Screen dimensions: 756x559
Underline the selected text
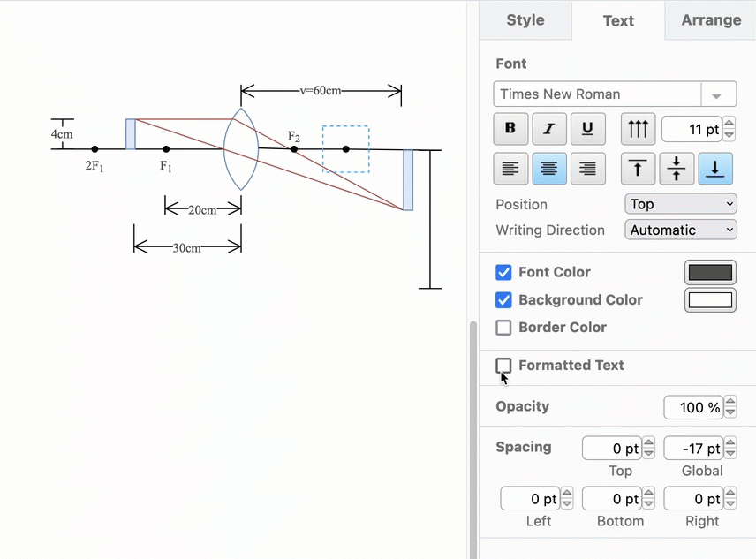pos(587,129)
